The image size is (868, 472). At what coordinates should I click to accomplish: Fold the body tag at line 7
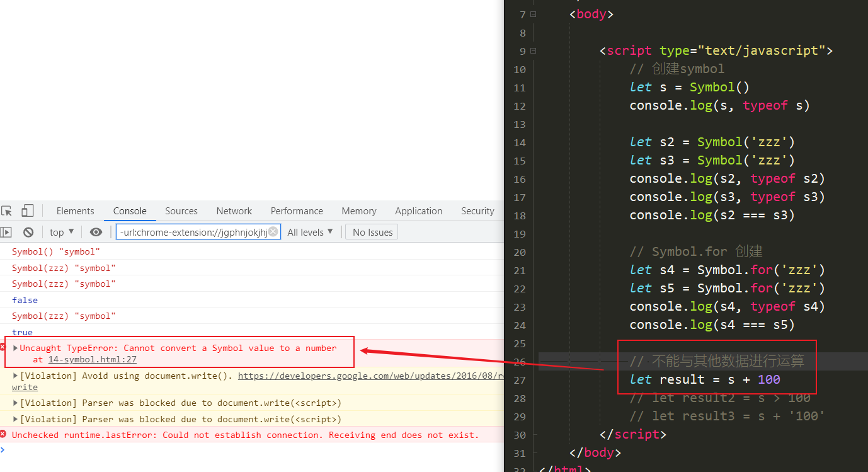pos(534,14)
